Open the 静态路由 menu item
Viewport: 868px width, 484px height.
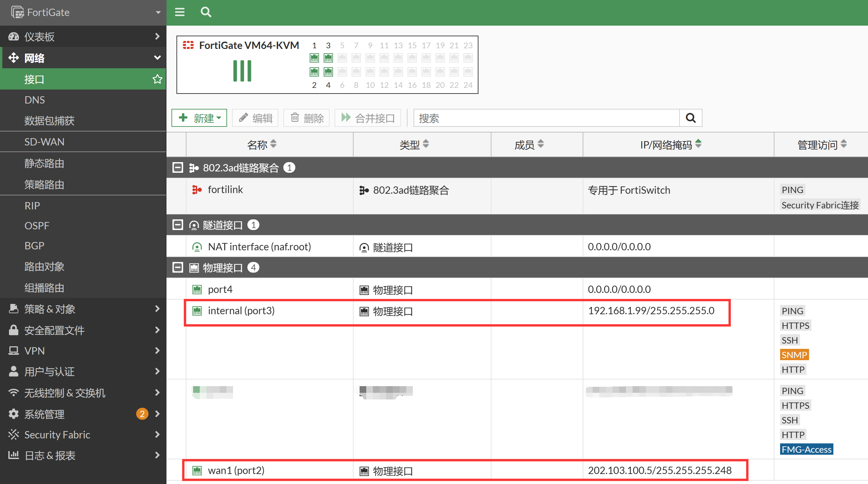pyautogui.click(x=45, y=163)
